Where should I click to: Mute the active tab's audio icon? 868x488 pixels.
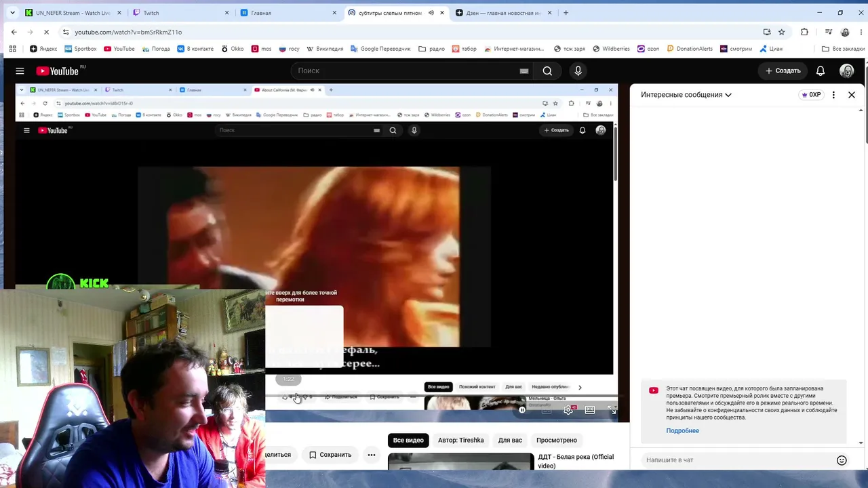point(431,13)
